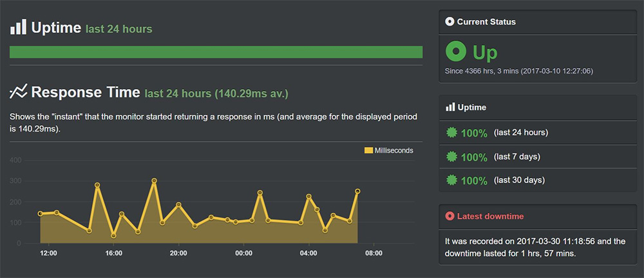Viewport: 644px width, 278px height.
Task: Click the line graph icon beside Response Time
Action: [x=18, y=92]
